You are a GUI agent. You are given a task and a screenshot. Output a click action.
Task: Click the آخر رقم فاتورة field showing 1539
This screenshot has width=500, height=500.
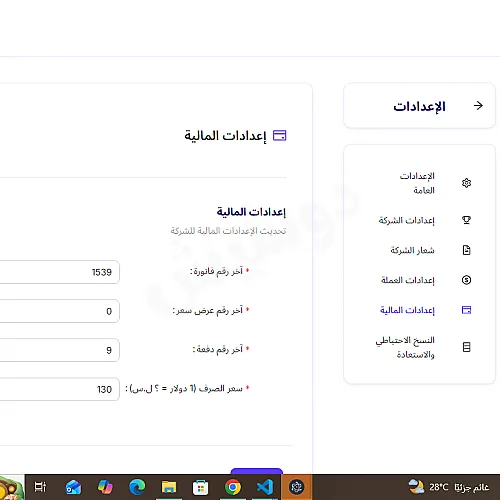click(59, 272)
